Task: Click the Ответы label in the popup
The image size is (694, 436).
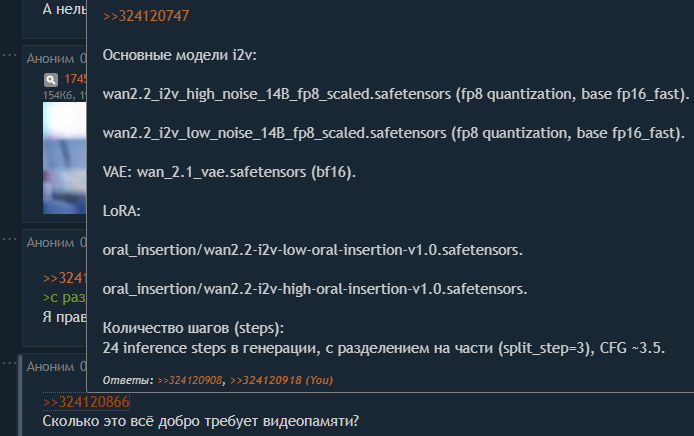Action: 128,380
